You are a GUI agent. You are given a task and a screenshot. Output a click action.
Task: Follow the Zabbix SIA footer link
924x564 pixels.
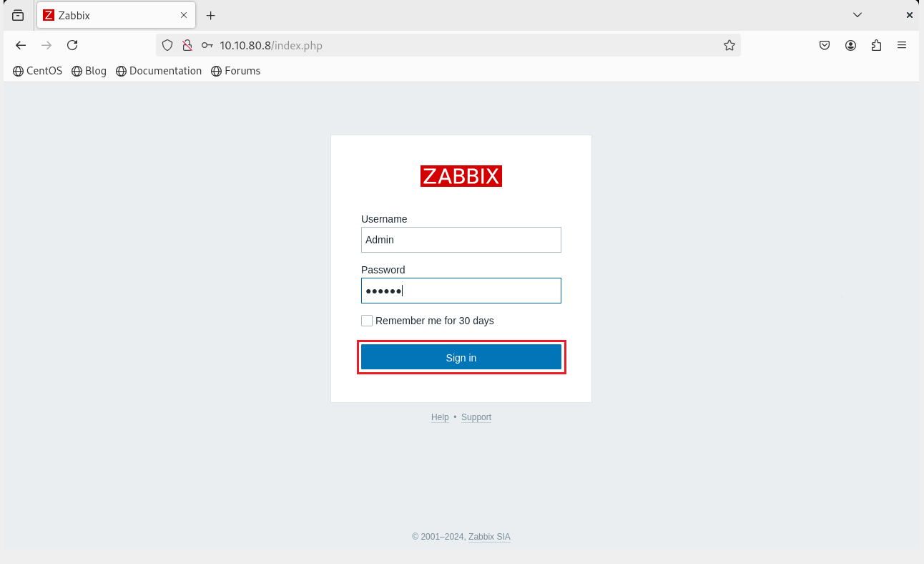[489, 537]
